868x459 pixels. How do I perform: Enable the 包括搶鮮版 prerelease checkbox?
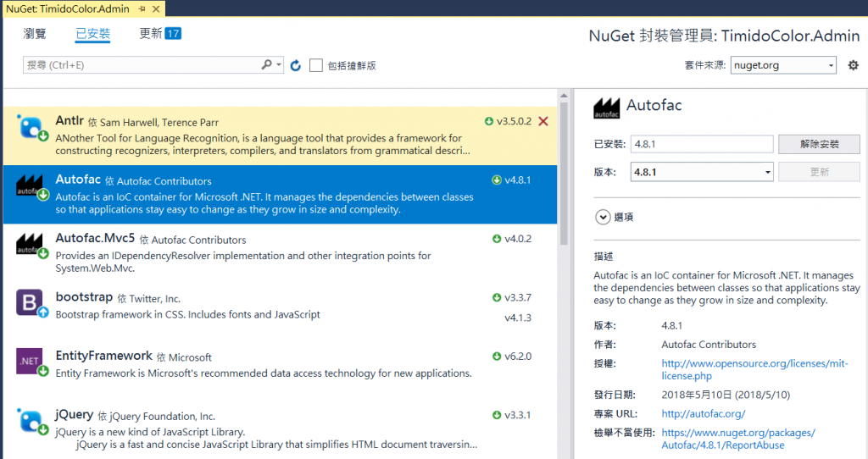tap(316, 65)
